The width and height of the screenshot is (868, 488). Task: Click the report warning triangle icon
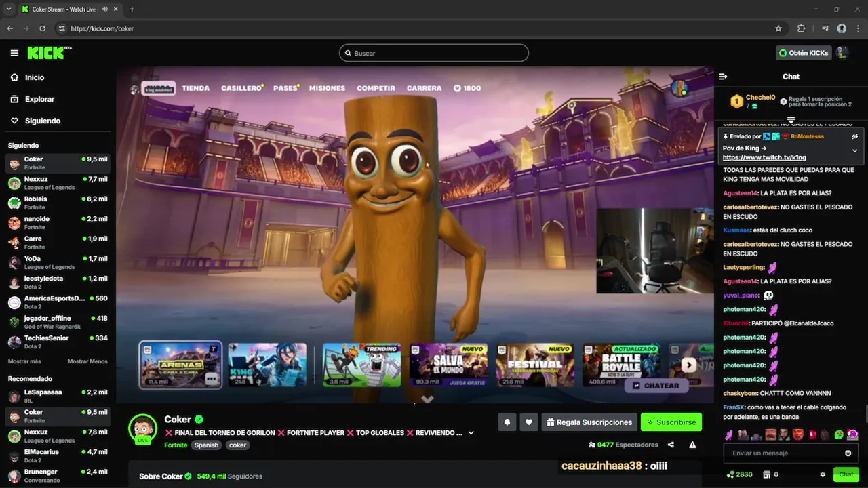(692, 445)
